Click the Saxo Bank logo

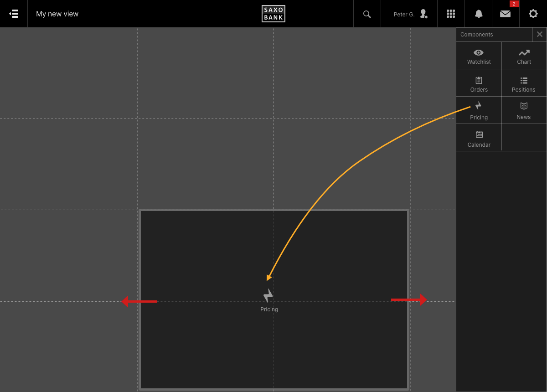point(273,14)
